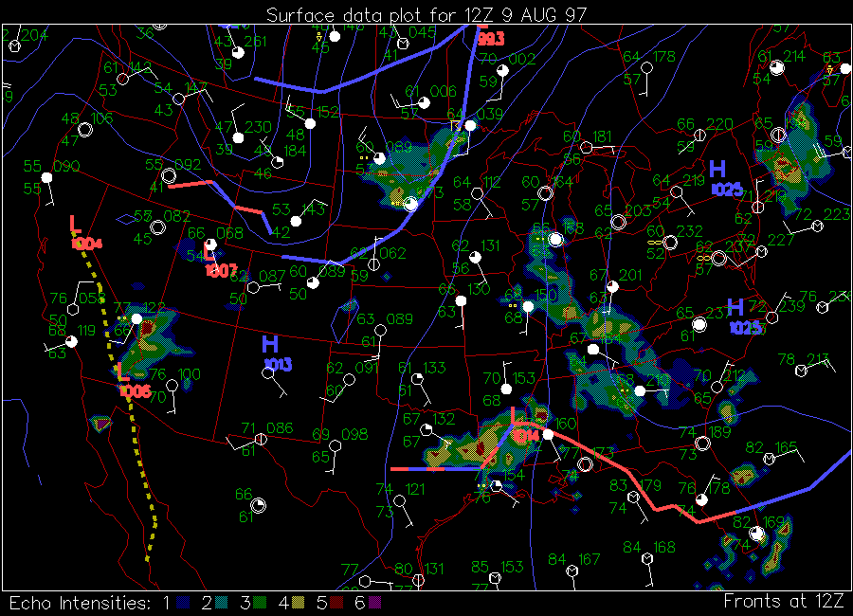Select the station plot reading 71 086
Viewport: 853px width, 616px height.
pyautogui.click(x=261, y=438)
